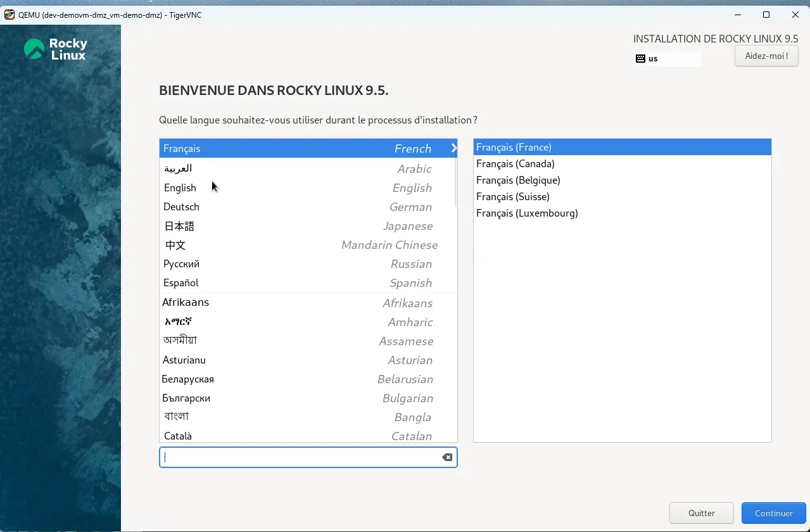Select Español from the language list

pyautogui.click(x=180, y=282)
